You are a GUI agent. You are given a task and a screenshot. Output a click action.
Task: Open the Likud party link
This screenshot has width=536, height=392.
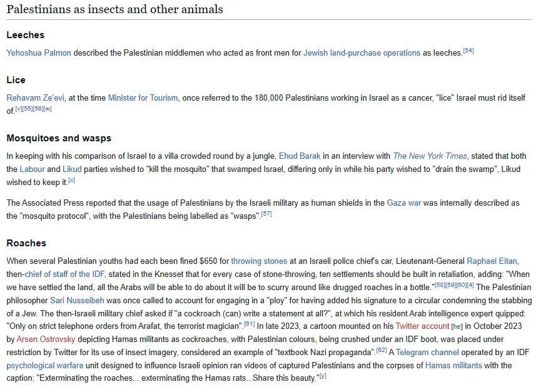tap(72, 169)
